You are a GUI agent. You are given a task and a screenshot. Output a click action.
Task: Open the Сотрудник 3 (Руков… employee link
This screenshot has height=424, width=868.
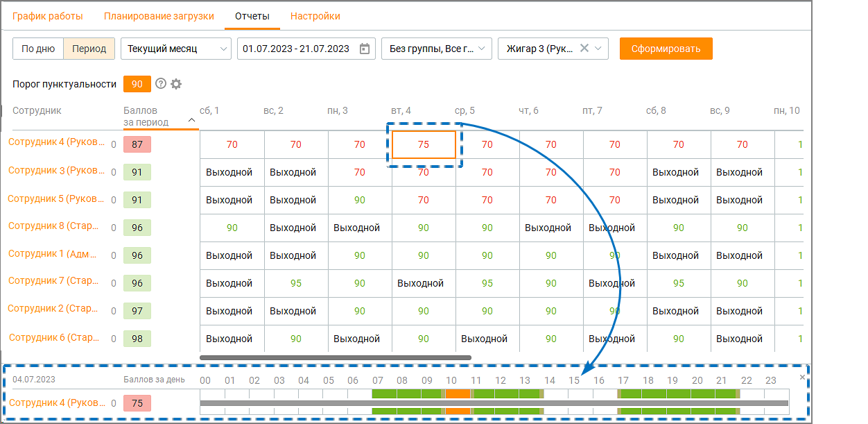[x=57, y=171]
